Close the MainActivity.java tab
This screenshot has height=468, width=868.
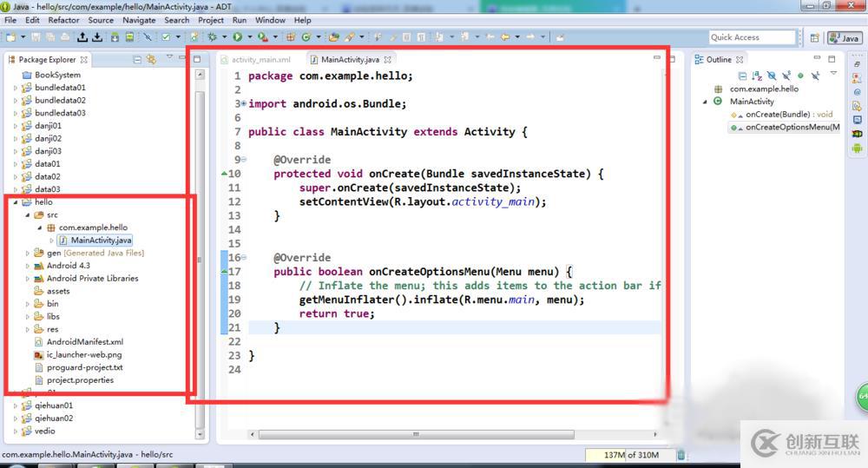pos(387,59)
